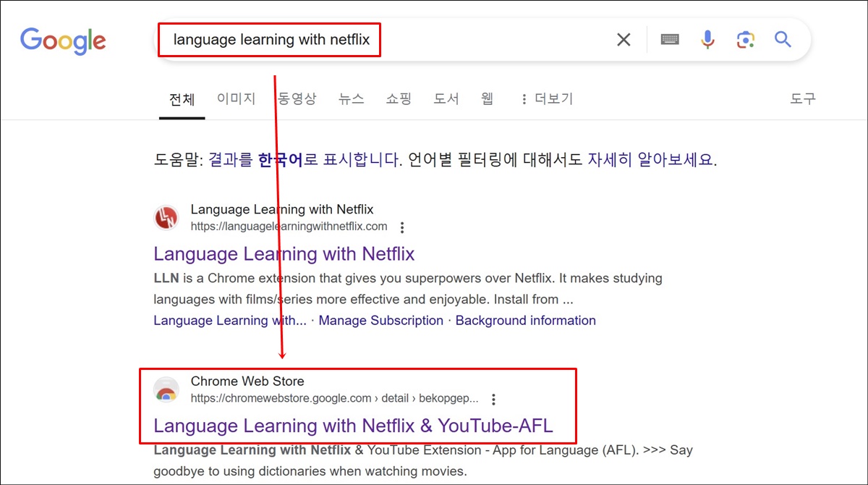This screenshot has height=485, width=868.
Task: Click the '자세히 알아보세요' link
Action: 650,159
